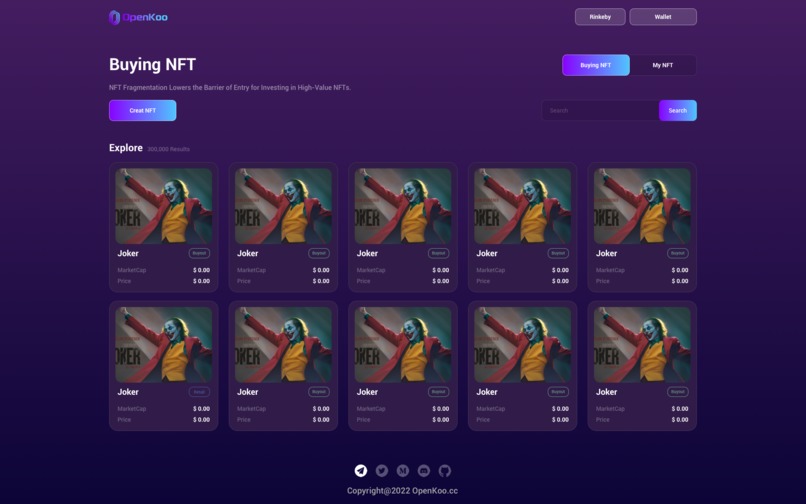
Task: Click the Price $ 0.00 value on fifth bottom-row card
Action: (680, 420)
